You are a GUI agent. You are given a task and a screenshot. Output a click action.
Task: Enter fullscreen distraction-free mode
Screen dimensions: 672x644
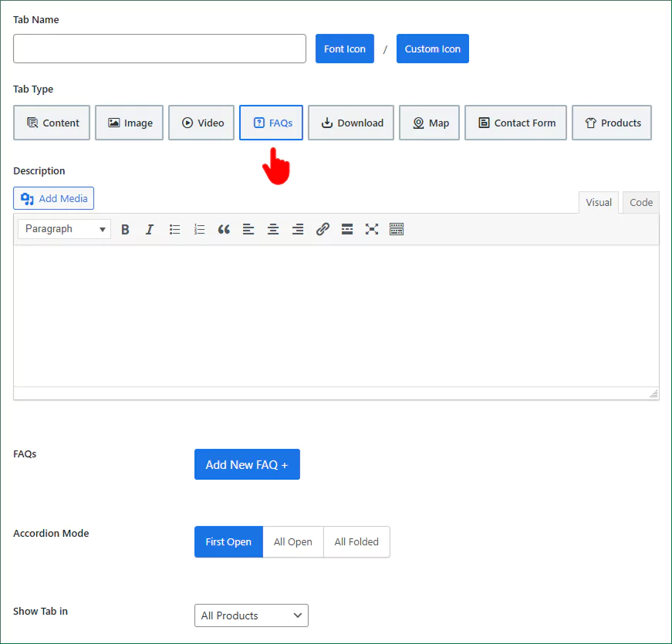pos(372,229)
